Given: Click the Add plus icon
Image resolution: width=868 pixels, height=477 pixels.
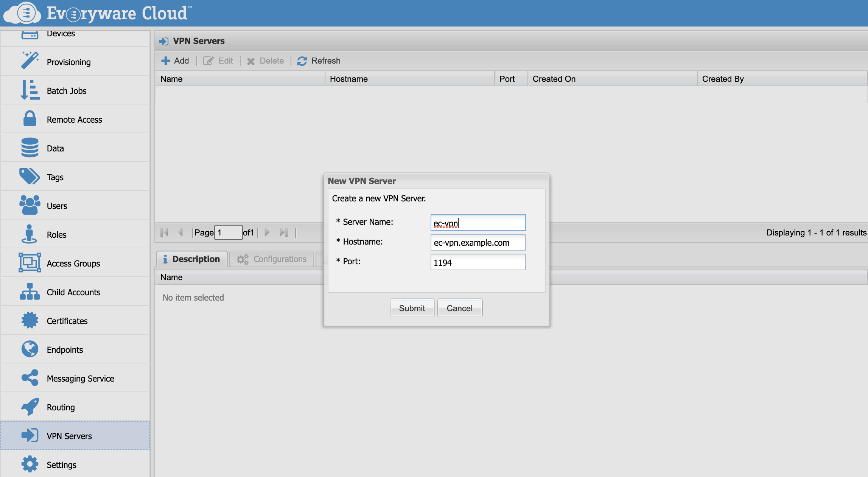Looking at the screenshot, I should click(x=166, y=61).
